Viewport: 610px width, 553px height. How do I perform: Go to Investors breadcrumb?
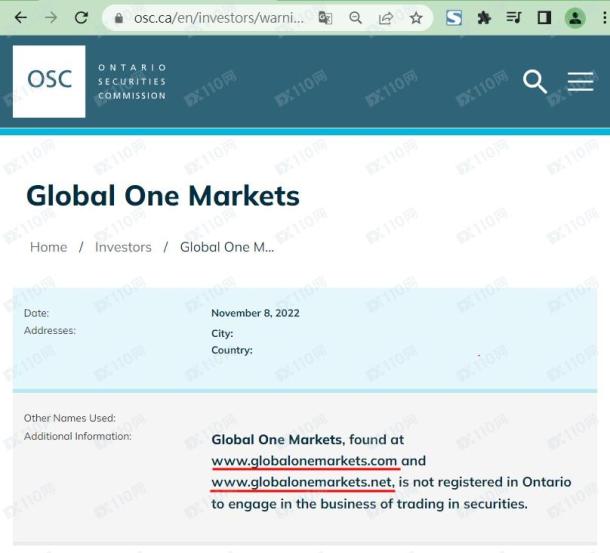[123, 247]
